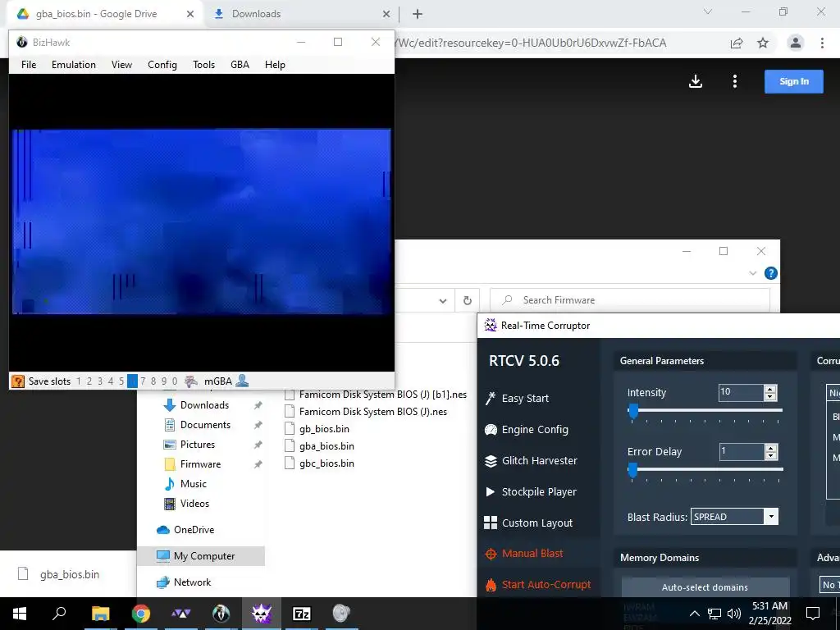
Task: Open BizHawk File menu
Action: pyautogui.click(x=29, y=65)
